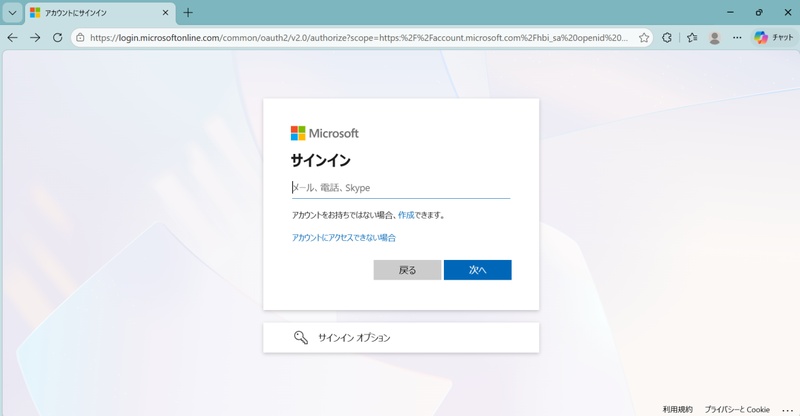Follow the 作成 account creation link
Image resolution: width=800 pixels, height=416 pixels.
pos(406,215)
